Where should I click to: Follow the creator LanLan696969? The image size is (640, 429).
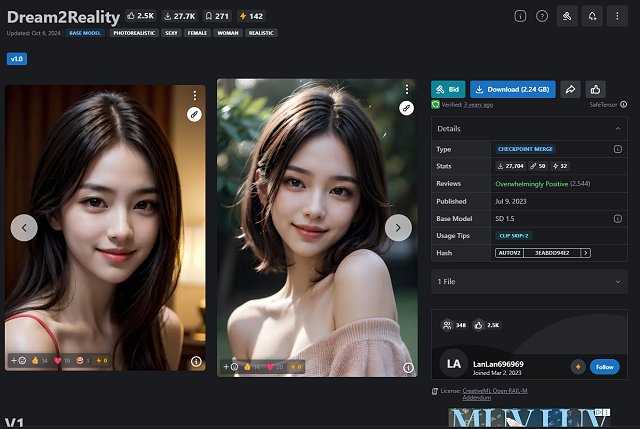[604, 366]
